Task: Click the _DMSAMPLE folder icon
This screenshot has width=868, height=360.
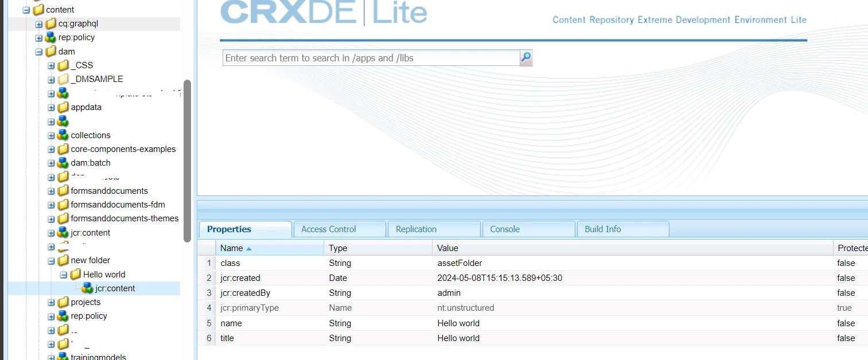Action: pyautogui.click(x=63, y=79)
